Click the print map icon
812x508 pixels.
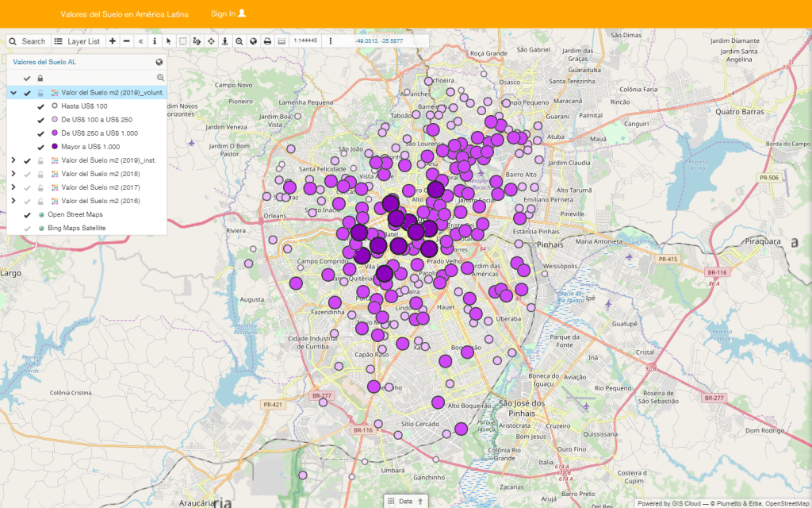tap(267, 40)
